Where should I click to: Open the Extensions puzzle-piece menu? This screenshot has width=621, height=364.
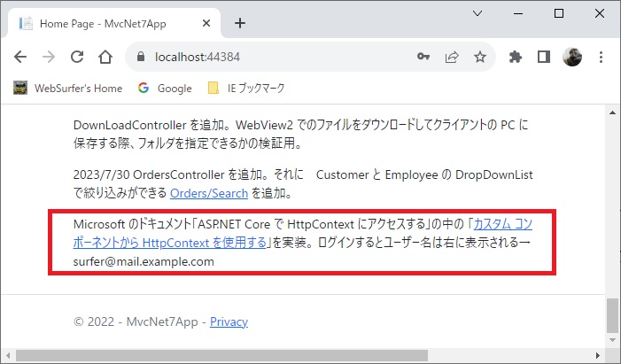pos(516,57)
